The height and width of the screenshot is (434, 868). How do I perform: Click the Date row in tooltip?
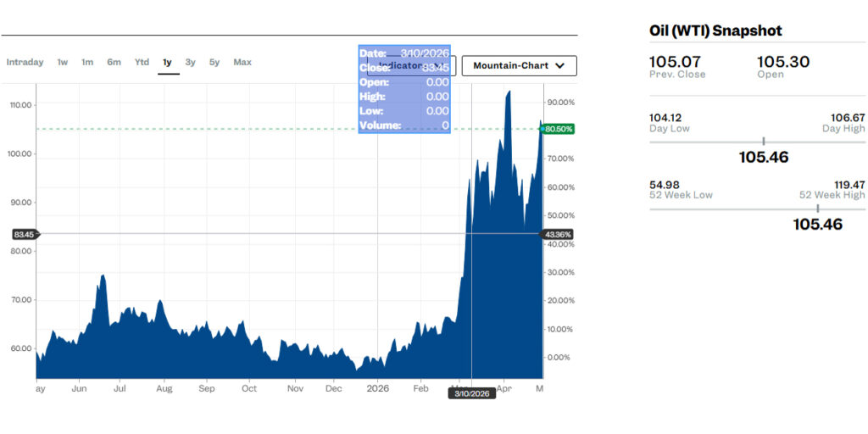point(404,53)
